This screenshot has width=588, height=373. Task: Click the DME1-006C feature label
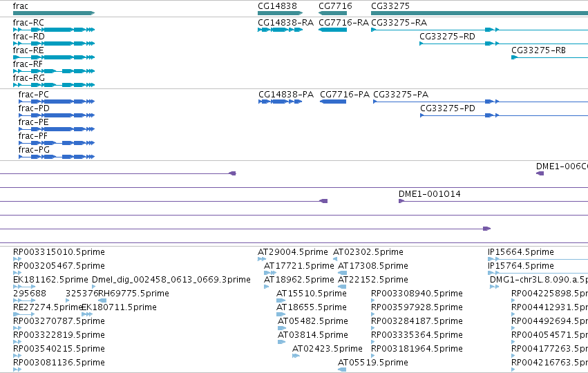click(x=562, y=166)
